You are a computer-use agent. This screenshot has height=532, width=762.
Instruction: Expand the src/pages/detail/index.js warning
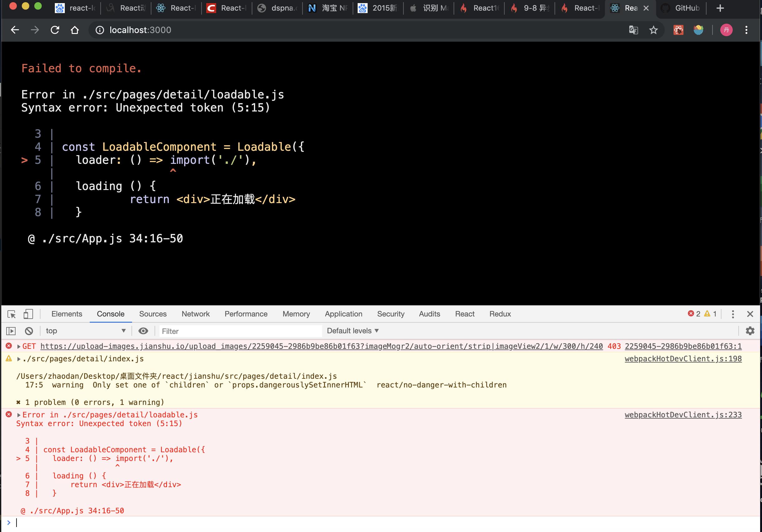(x=19, y=359)
